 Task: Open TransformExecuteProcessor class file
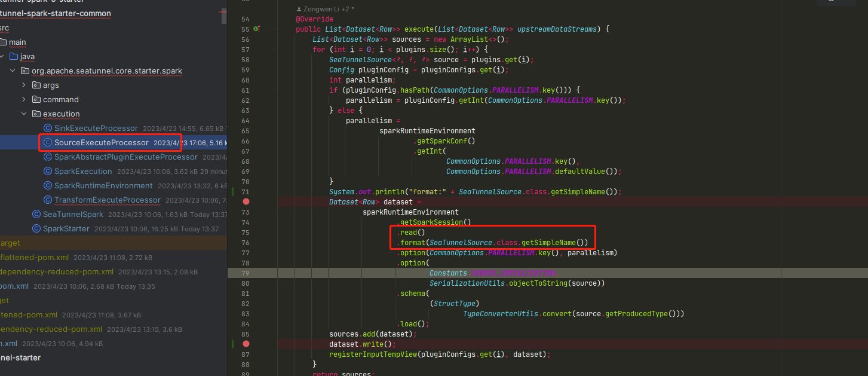coord(107,200)
